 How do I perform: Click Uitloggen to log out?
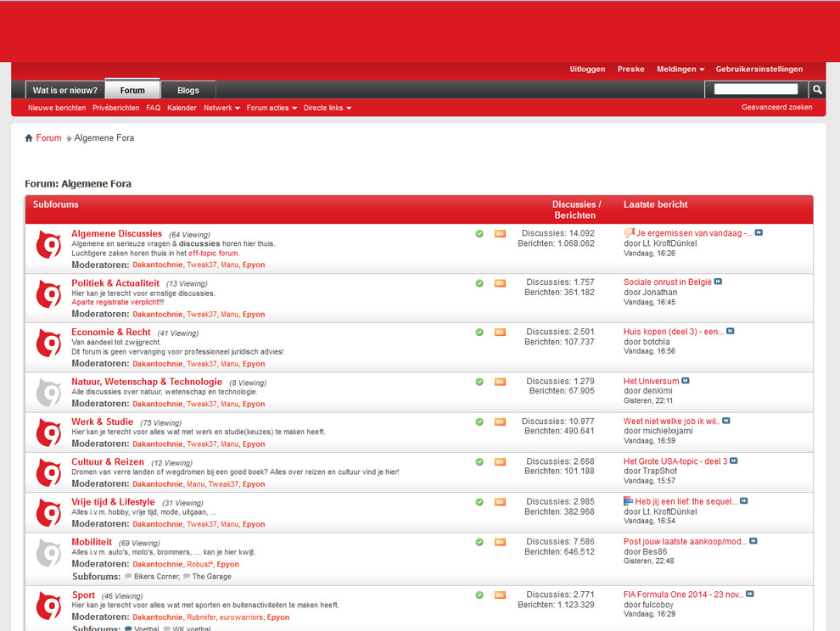tap(587, 69)
